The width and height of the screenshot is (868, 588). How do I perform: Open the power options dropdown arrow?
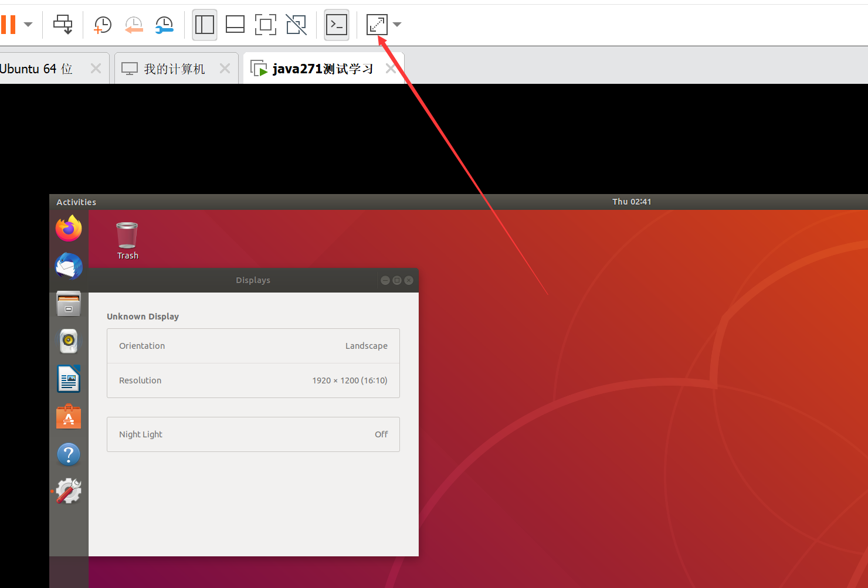click(x=28, y=25)
